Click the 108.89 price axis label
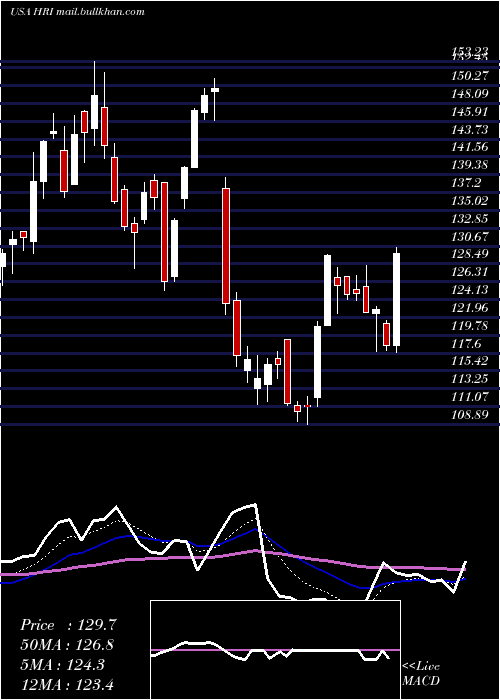This screenshot has height=700, width=500. point(469,414)
